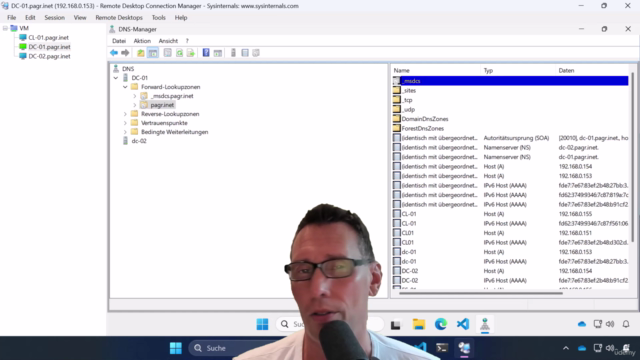The width and height of the screenshot is (640, 360).
Task: Open the _udp folder in the record list
Action: coord(408,109)
